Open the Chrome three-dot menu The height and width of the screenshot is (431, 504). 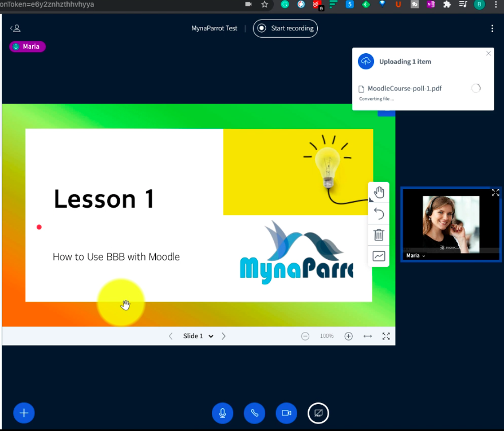click(x=496, y=5)
